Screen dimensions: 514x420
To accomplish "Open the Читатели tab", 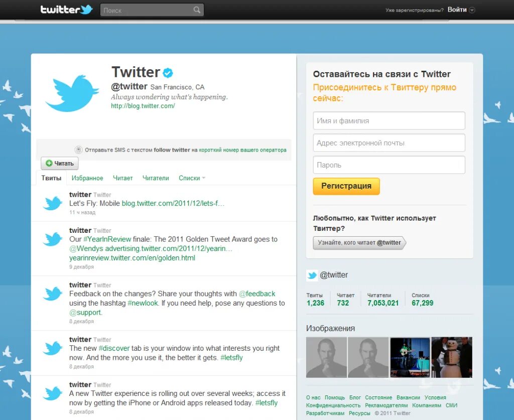I will pyautogui.click(x=156, y=178).
